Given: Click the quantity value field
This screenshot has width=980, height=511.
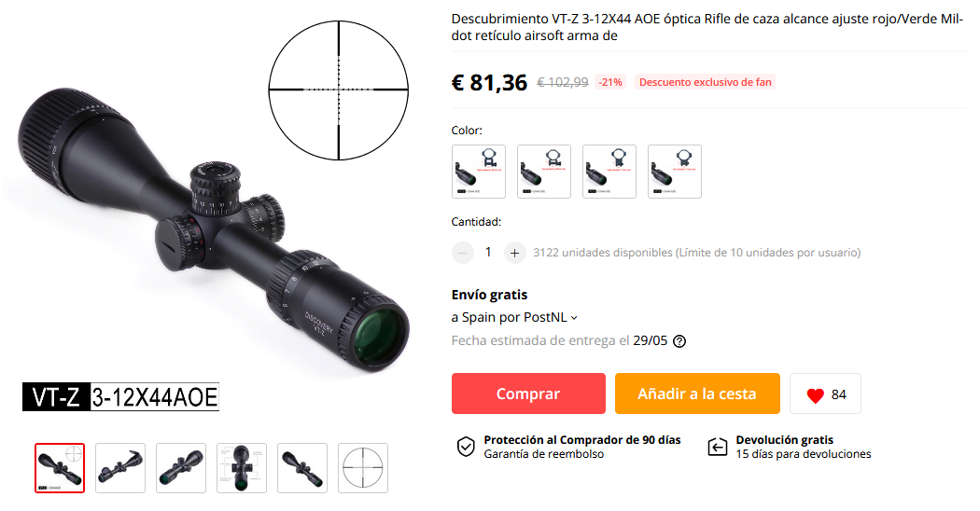Looking at the screenshot, I should click(488, 253).
